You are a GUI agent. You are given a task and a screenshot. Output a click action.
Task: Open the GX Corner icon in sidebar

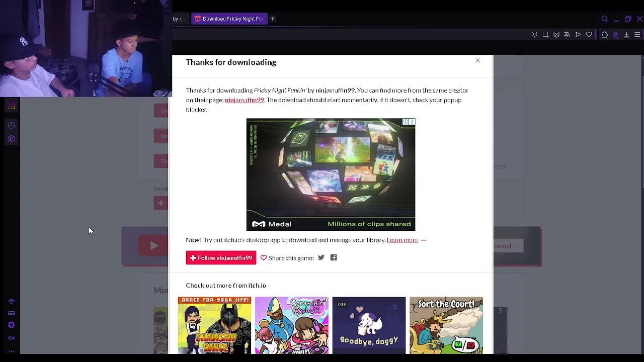click(x=12, y=338)
